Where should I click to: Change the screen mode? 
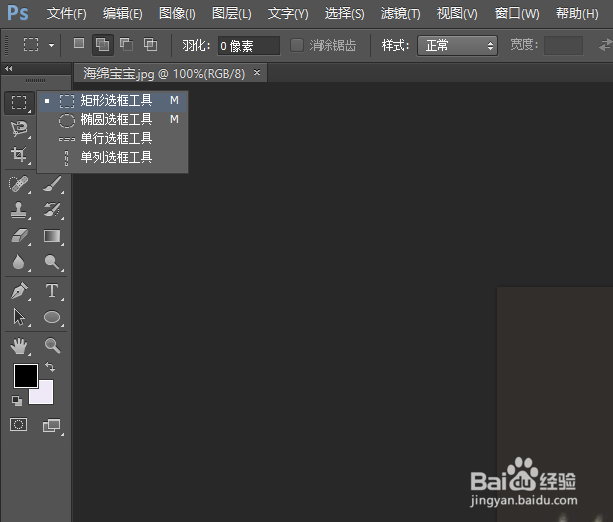pos(52,425)
